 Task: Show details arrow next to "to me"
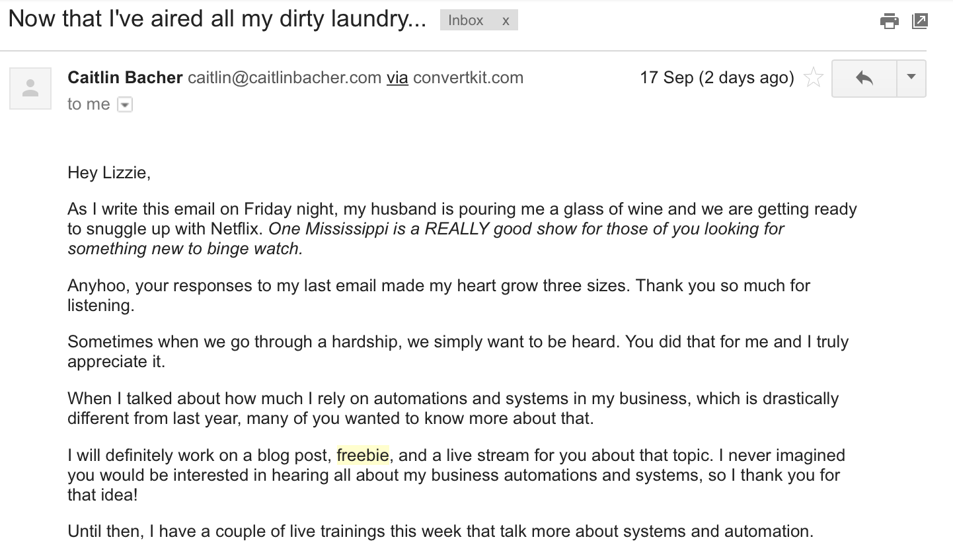125,104
